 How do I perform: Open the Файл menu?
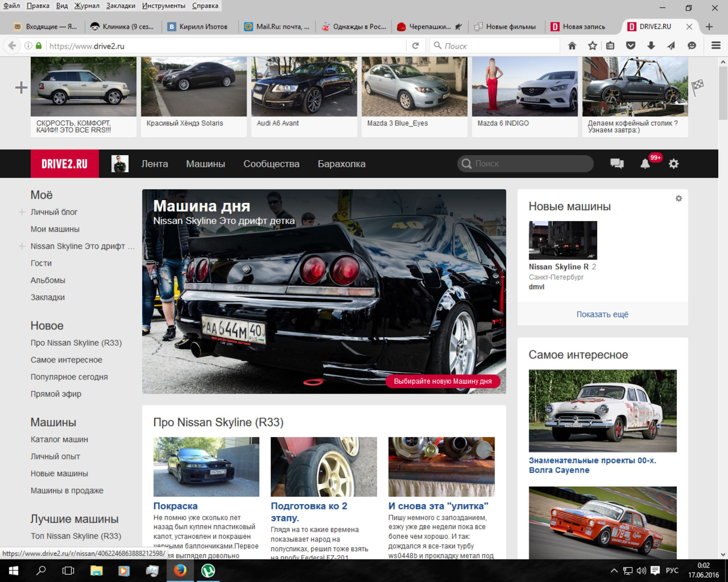[x=11, y=6]
